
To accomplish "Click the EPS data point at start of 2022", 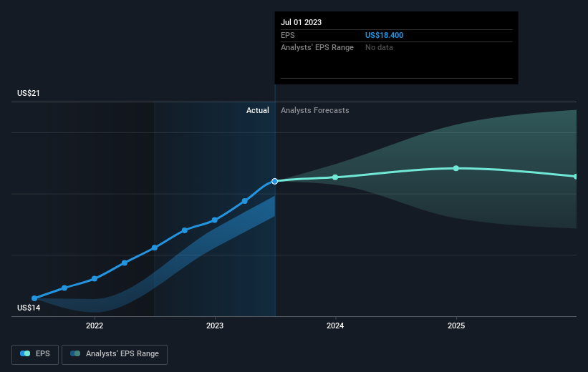I will pyautogui.click(x=95, y=278).
